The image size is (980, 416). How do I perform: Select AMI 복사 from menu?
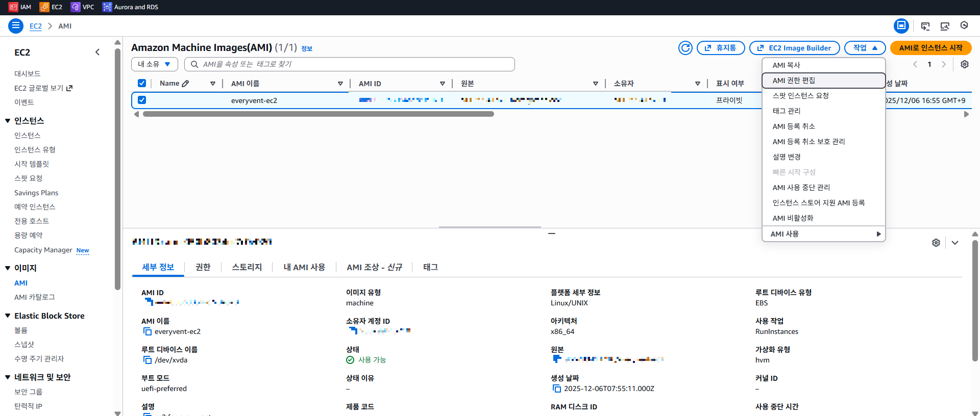(x=823, y=65)
